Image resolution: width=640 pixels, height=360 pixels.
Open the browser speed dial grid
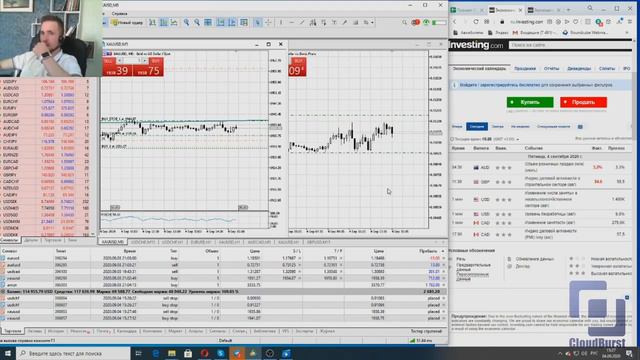[487, 22]
